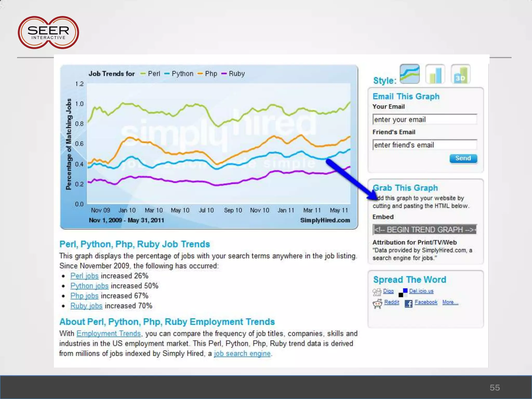Screen dimensions: 532x399
Task: Click the Digg share icon
Action: click(377, 292)
